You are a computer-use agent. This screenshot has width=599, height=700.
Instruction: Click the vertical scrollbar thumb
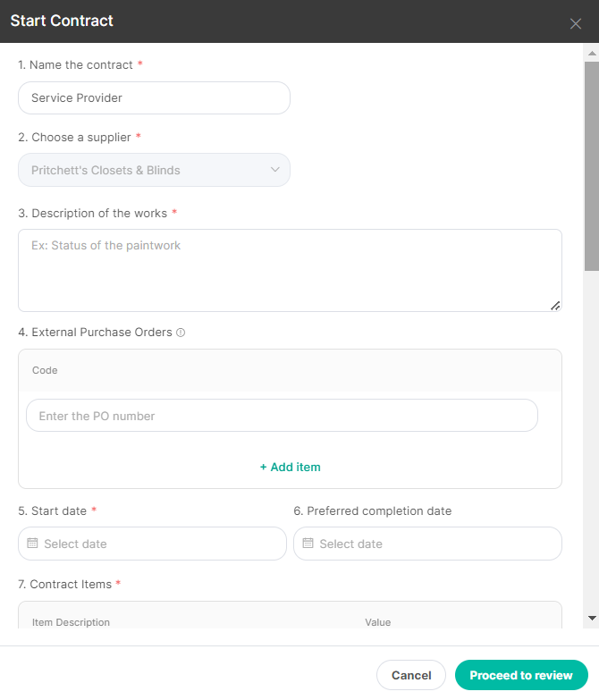592,166
